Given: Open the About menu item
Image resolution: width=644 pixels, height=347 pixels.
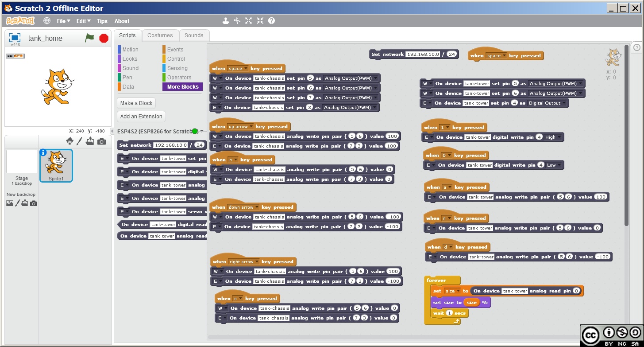Looking at the screenshot, I should pos(122,21).
